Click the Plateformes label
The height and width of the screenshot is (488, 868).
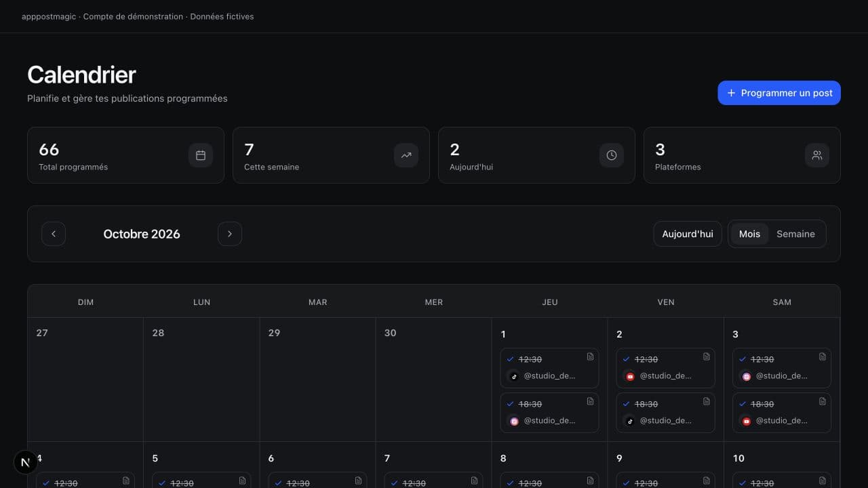click(x=678, y=167)
